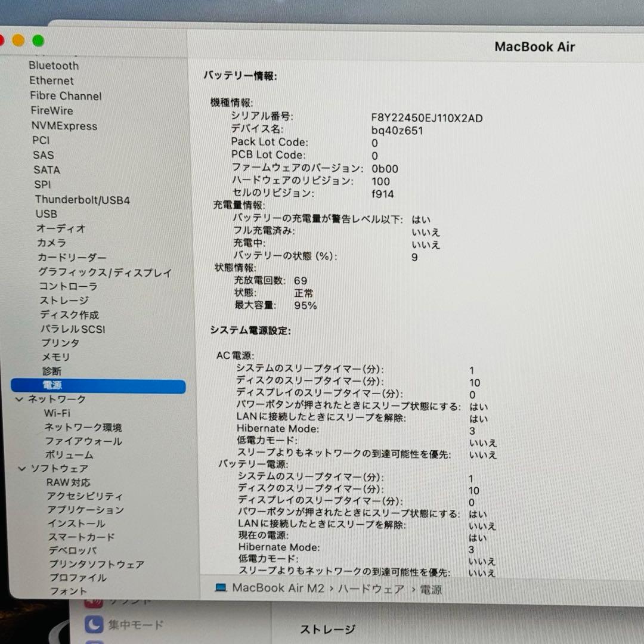Collapse the ネットワーク section chevron
Screen dimensions: 644x644
point(19,399)
